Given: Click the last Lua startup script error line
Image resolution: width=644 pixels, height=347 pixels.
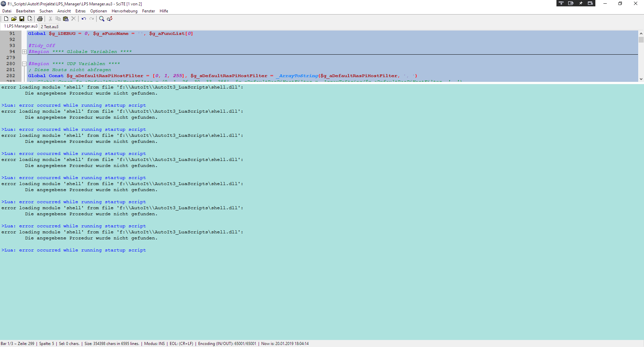Looking at the screenshot, I should pos(74,250).
